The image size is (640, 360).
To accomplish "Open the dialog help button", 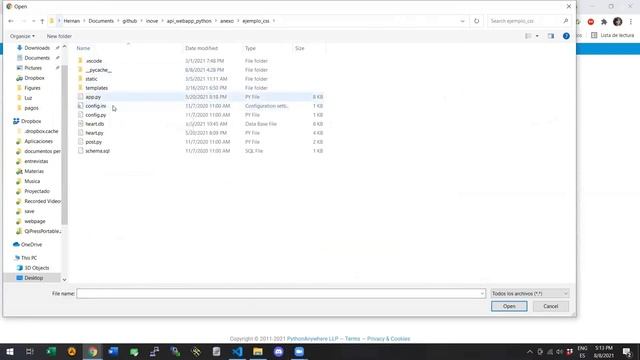I will 566,36.
